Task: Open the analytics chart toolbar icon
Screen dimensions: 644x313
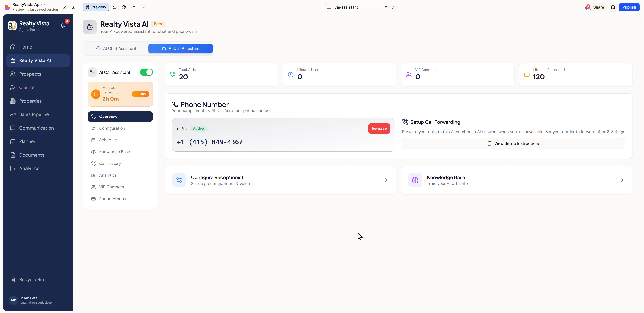Action: point(143,7)
